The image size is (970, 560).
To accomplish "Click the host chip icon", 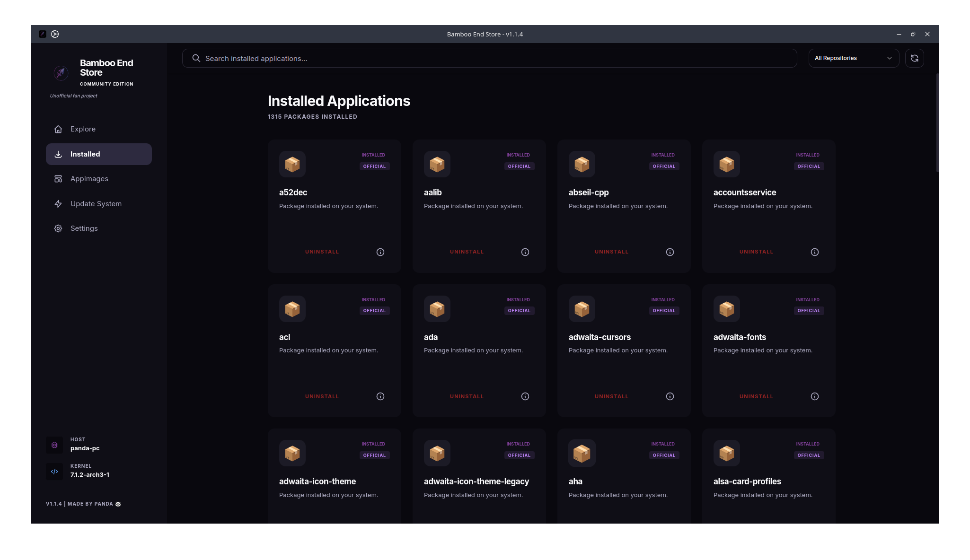I will [54, 445].
